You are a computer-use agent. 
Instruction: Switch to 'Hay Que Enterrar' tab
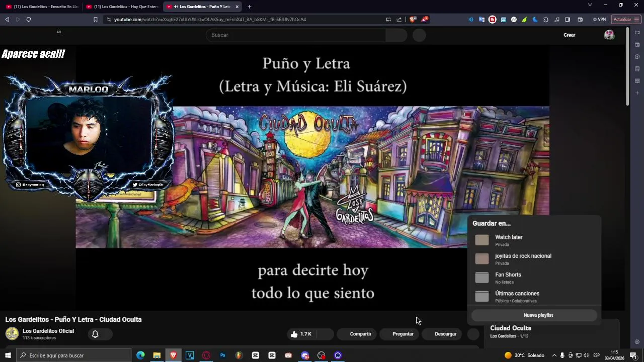pos(122,7)
